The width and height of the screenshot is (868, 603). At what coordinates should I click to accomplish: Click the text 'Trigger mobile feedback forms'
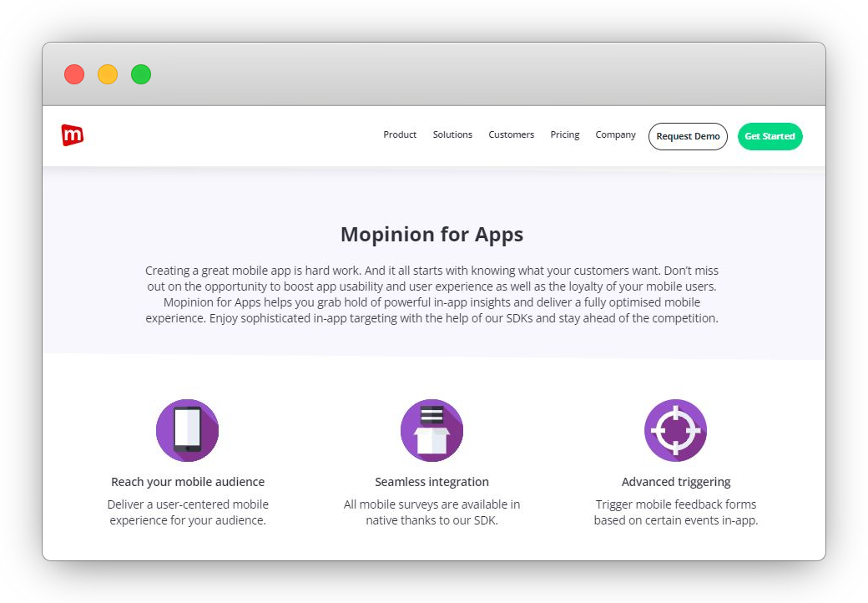[x=676, y=504]
